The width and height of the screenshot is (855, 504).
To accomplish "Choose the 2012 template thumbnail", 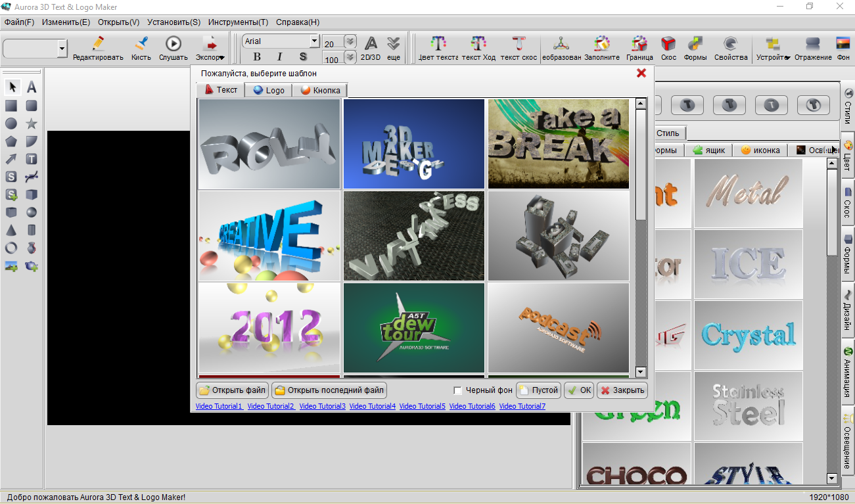I will pos(269,328).
